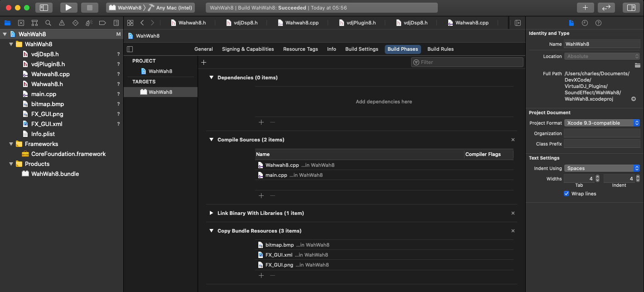Add a new build phase with the plus icon
Screen dimensions: 644x292
coord(203,62)
